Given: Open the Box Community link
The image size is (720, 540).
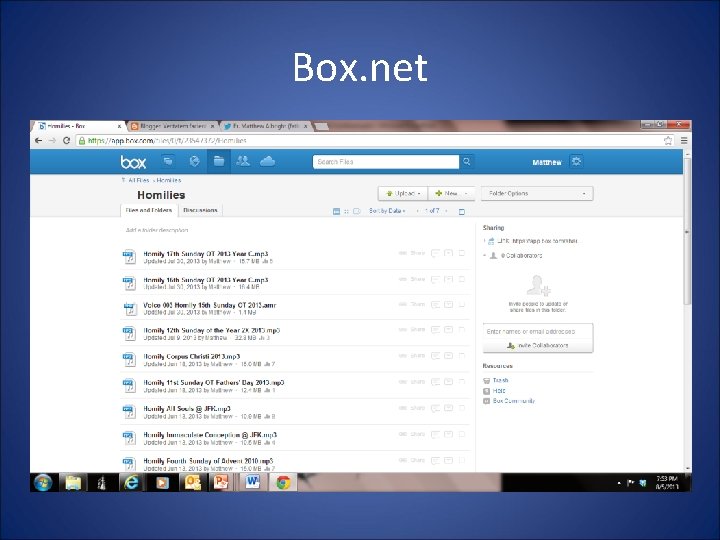Looking at the screenshot, I should coord(513,401).
